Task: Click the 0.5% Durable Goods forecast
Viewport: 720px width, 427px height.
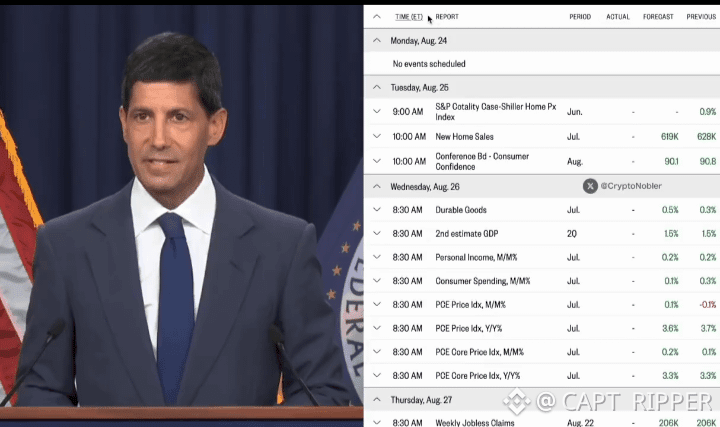Action: coord(670,210)
